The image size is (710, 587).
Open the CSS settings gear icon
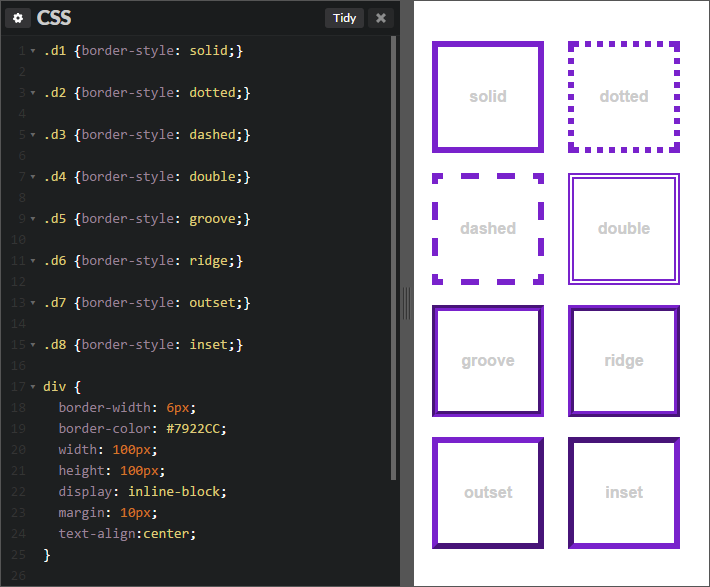18,18
